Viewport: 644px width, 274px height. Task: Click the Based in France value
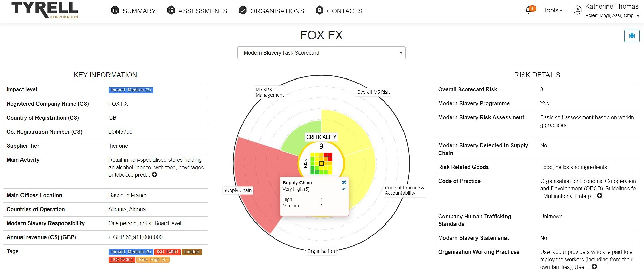128,195
